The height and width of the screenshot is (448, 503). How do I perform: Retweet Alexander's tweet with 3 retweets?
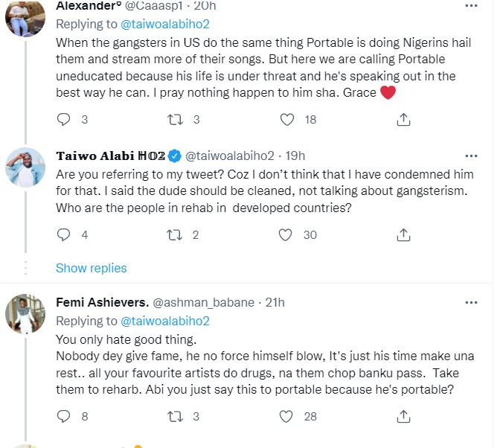(174, 119)
